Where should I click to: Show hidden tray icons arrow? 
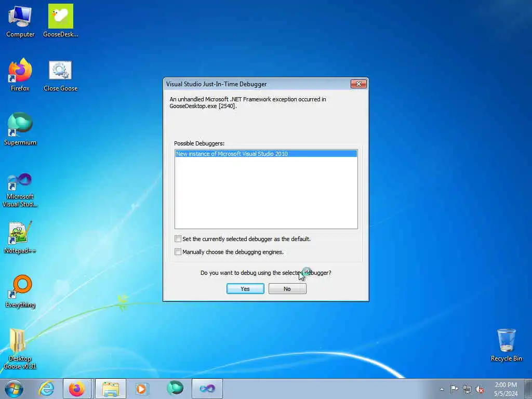pos(442,389)
